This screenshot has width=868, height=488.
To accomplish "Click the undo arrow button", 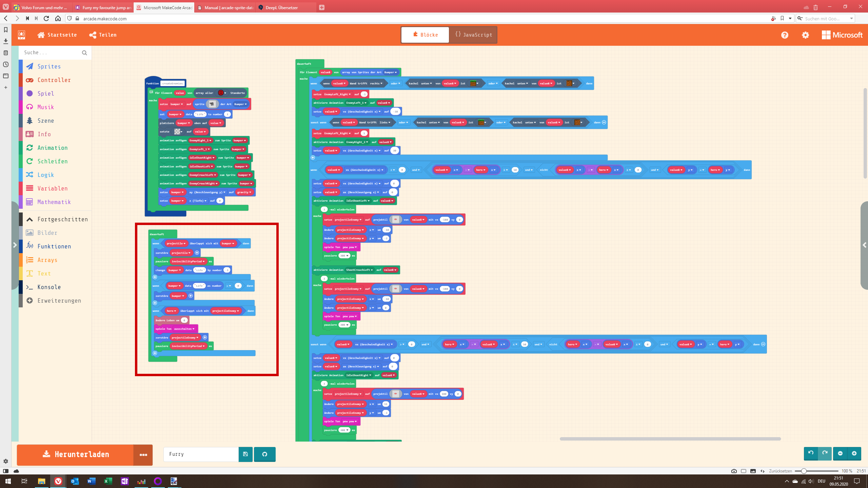I will tap(811, 453).
